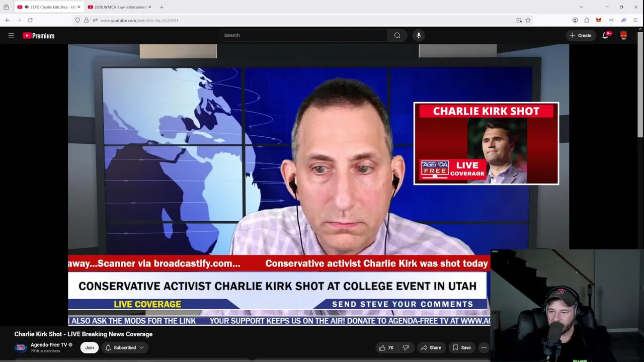Image resolution: width=644 pixels, height=362 pixels.
Task: Open the extensions puzzle icon
Action: point(587,20)
